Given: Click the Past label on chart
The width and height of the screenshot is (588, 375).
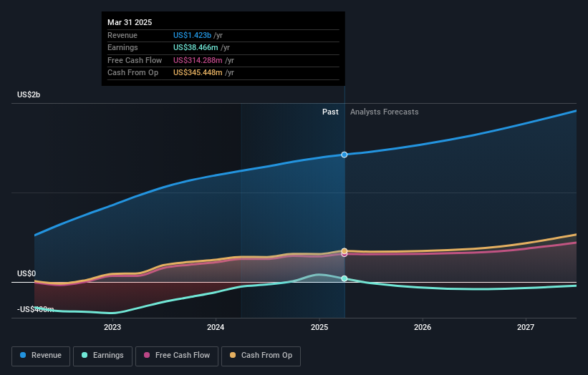Looking at the screenshot, I should (x=330, y=112).
